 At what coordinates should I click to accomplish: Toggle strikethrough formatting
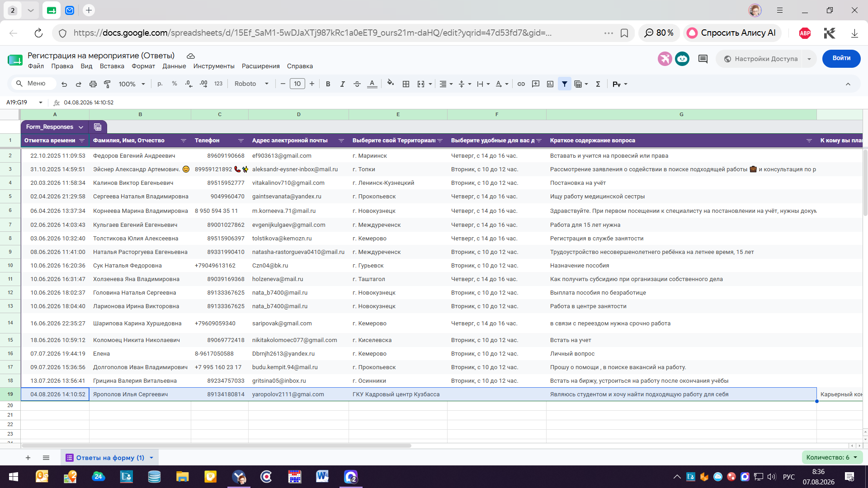pos(357,84)
